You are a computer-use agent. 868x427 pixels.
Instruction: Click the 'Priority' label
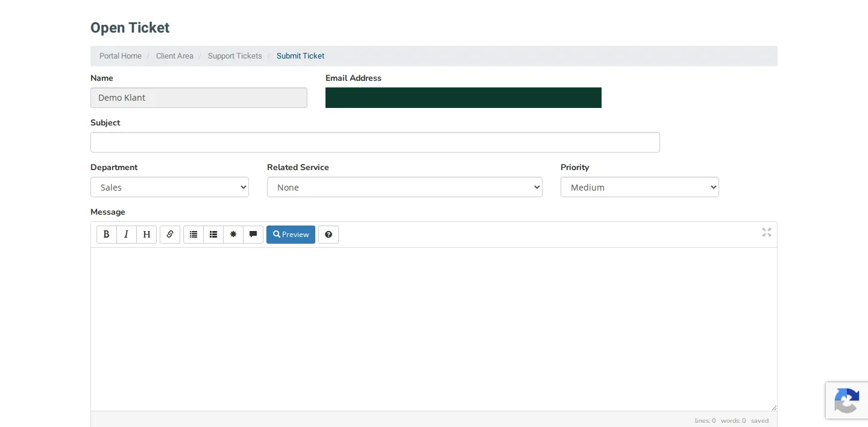(x=575, y=167)
